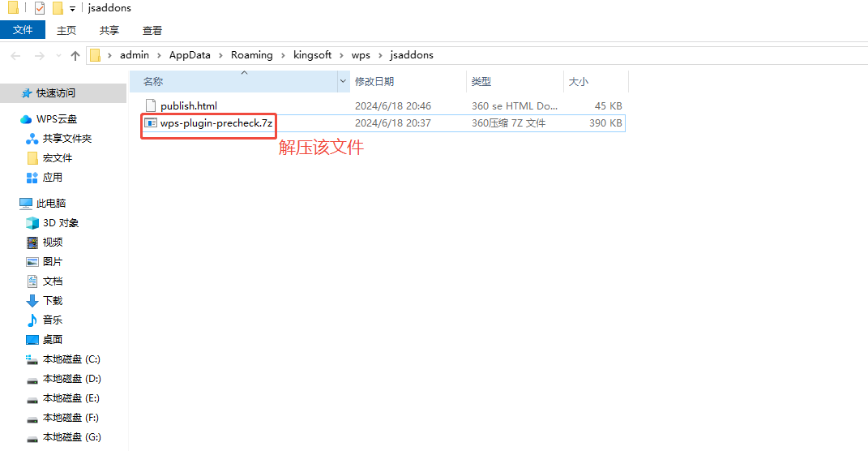Viewport: 868px width, 451px height.
Task: Go forward with the right arrow
Action: tap(39, 55)
